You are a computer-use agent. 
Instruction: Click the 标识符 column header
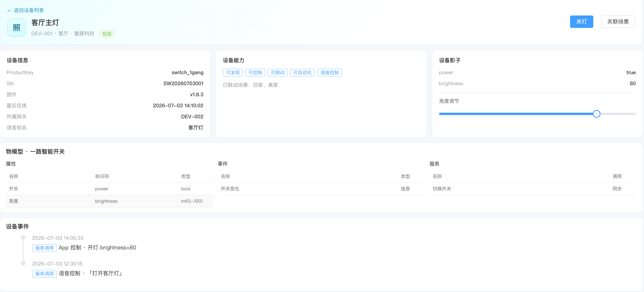click(x=102, y=176)
